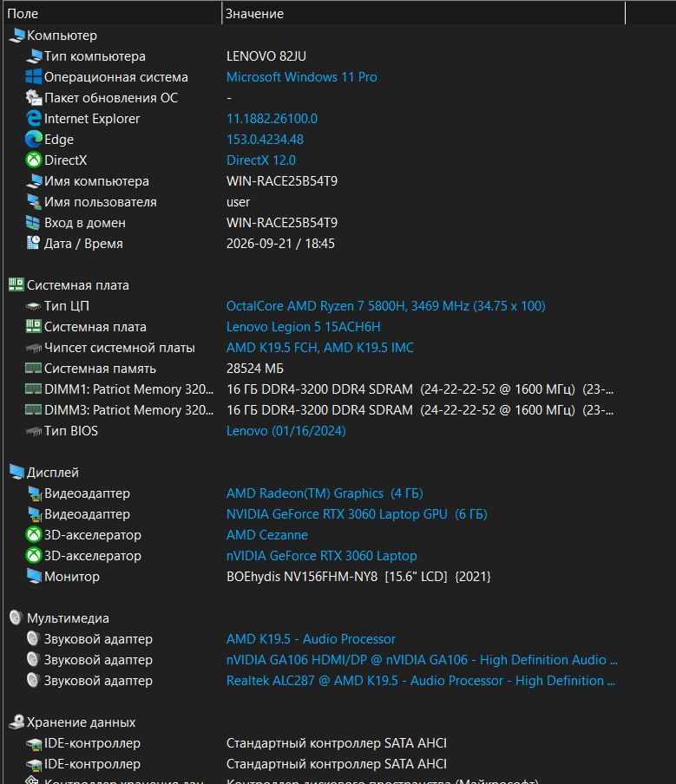676x784 pixels.
Task: Open the Lenovo (01/16/2024) BIOS link
Action: tap(285, 431)
